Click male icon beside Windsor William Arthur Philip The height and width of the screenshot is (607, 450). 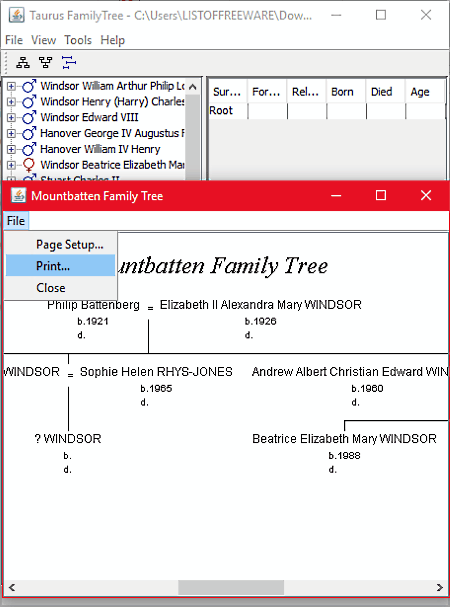pos(29,86)
